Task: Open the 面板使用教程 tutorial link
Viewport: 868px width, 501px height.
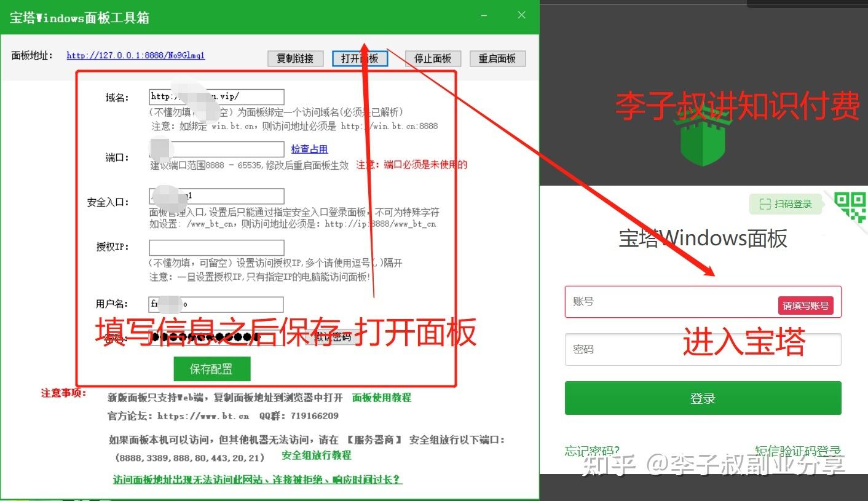Action: pos(381,398)
